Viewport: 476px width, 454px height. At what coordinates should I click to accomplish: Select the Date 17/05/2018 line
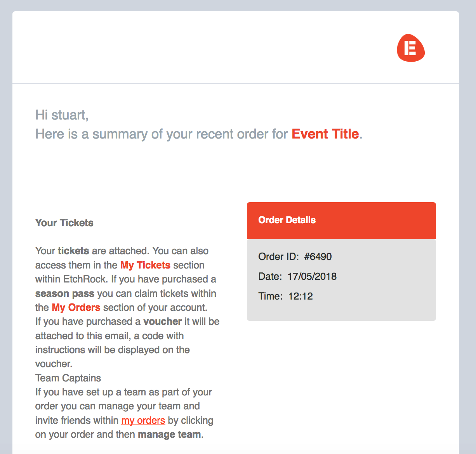coord(297,276)
